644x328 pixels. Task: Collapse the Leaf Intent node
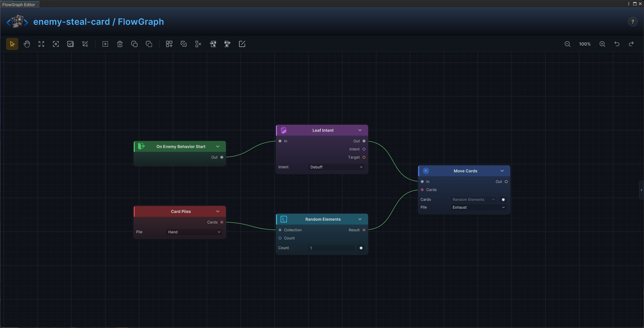coord(360,130)
